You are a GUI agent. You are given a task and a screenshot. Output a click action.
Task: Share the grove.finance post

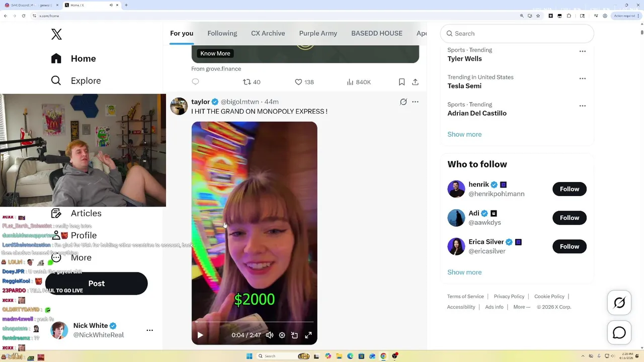click(415, 82)
